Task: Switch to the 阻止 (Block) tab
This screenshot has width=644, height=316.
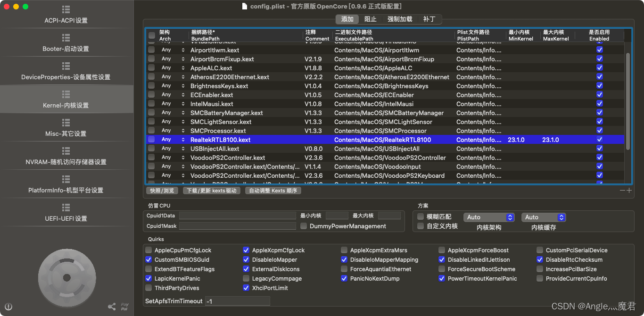Action: 371,19
